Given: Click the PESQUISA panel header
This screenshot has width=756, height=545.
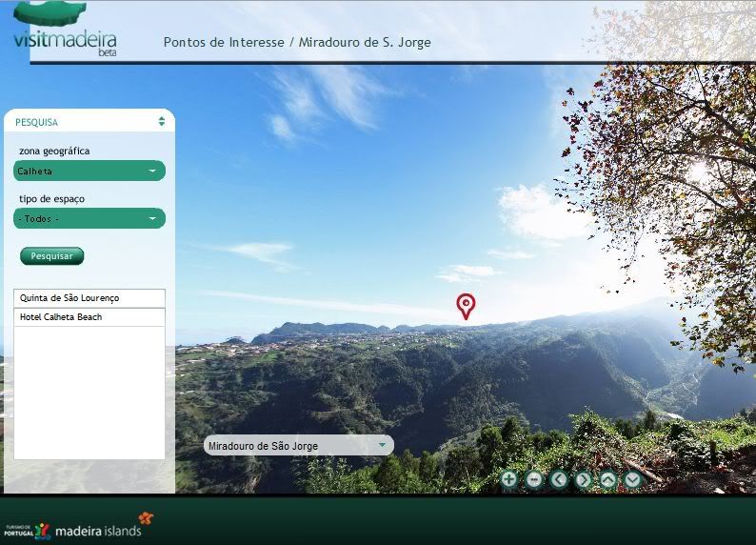Looking at the screenshot, I should point(38,123).
